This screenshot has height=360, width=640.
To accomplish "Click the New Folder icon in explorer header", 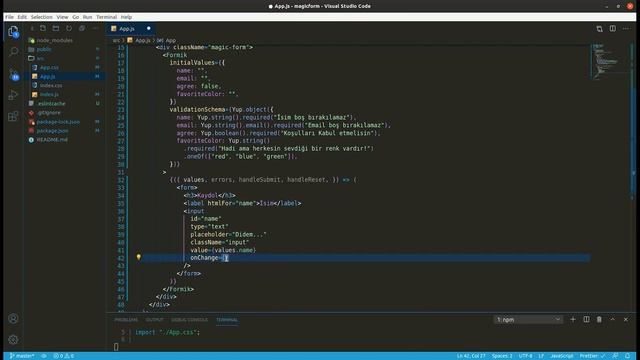I will coord(56,29).
